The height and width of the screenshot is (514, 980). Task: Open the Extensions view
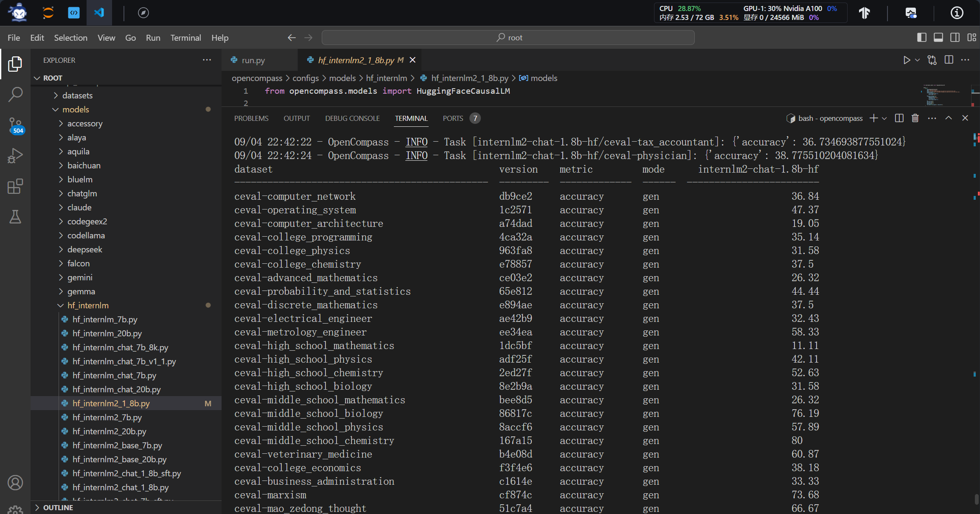coord(15,186)
